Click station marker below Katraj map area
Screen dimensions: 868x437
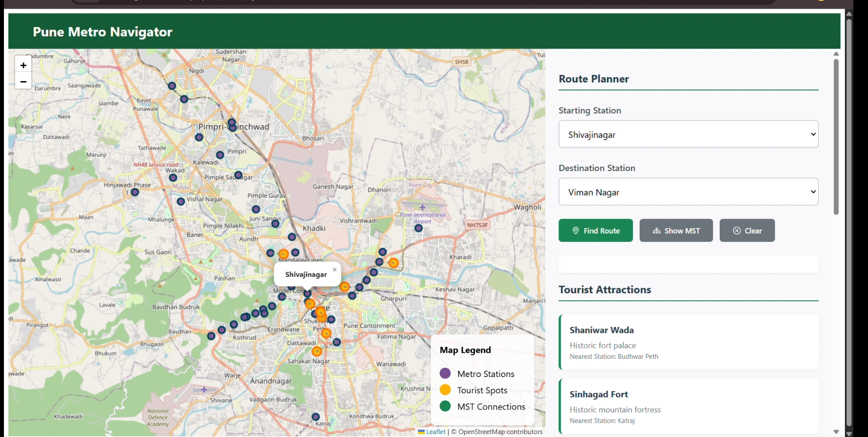coord(316,417)
